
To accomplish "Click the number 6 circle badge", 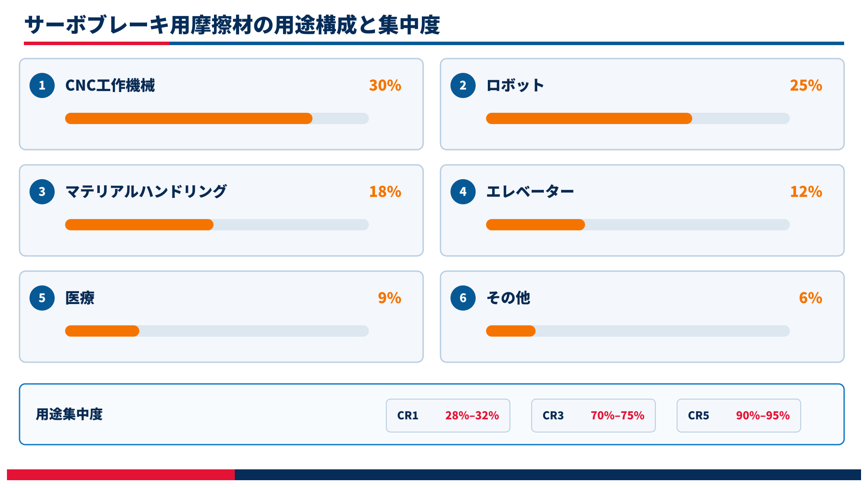I will point(463,298).
